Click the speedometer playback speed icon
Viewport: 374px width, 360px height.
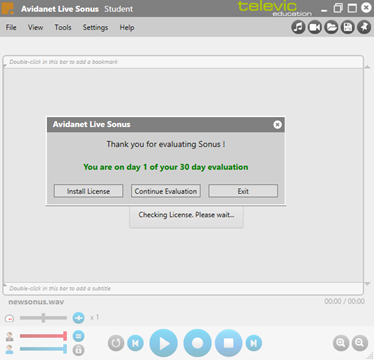pos(10,319)
